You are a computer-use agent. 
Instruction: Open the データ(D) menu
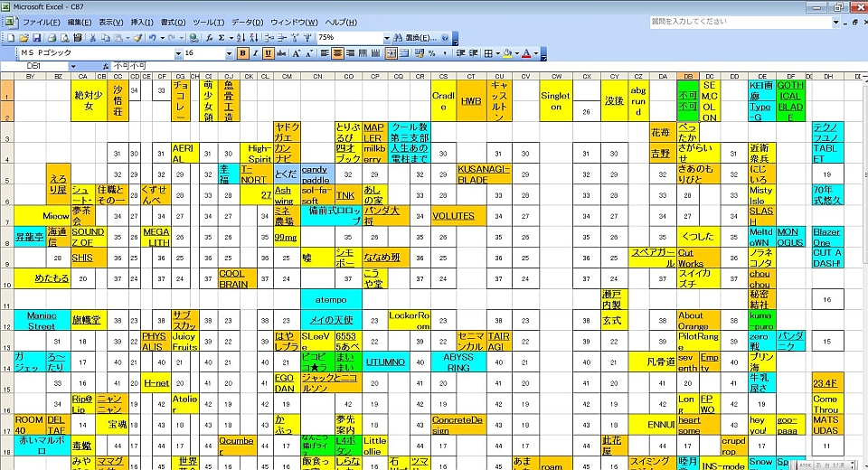click(x=247, y=23)
